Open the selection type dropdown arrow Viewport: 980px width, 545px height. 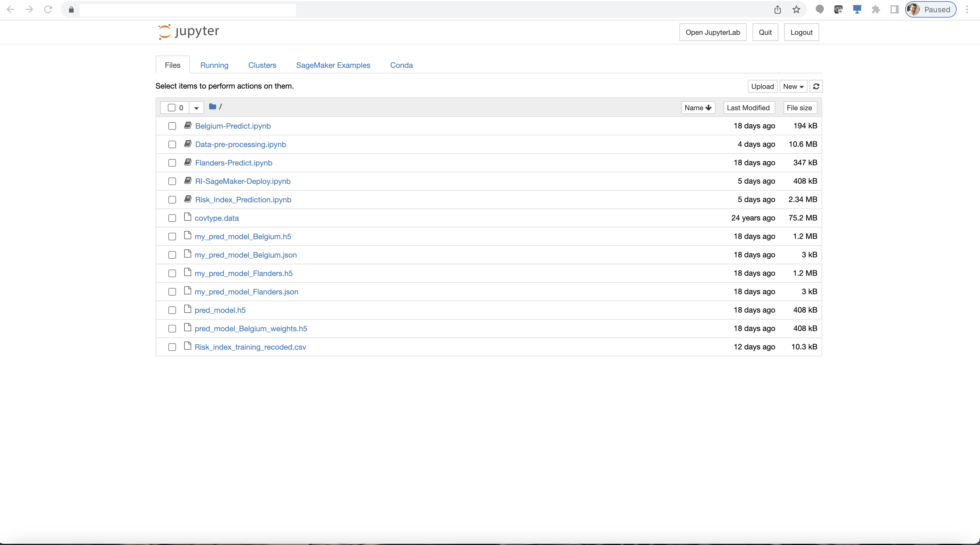click(196, 108)
